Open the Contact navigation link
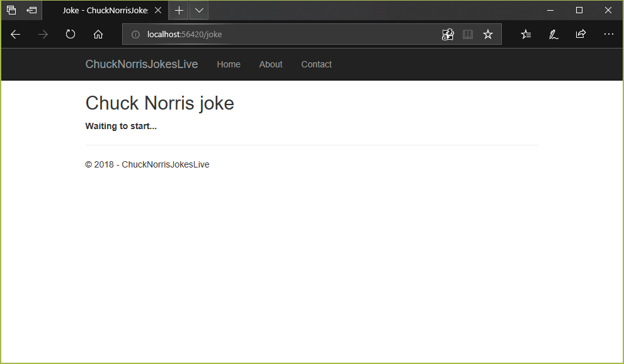The width and height of the screenshot is (624, 364). point(316,64)
